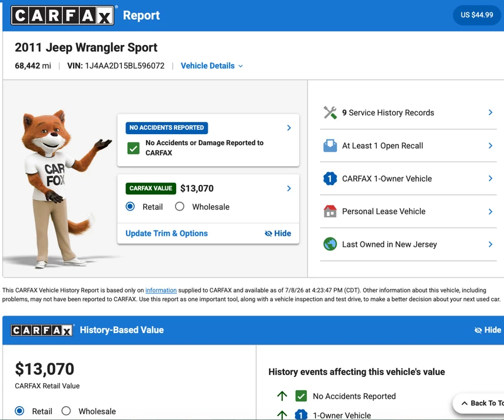This screenshot has width=504, height=420.
Task: Click No Accidents Reported history event text
Action: (x=354, y=396)
